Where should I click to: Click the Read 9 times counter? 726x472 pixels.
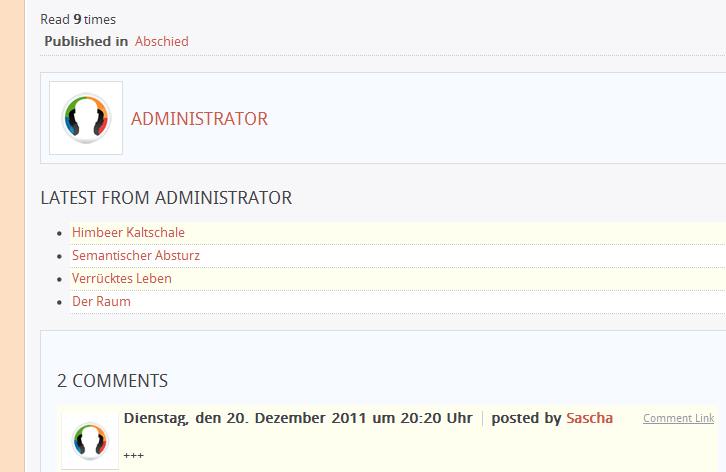pyautogui.click(x=78, y=19)
